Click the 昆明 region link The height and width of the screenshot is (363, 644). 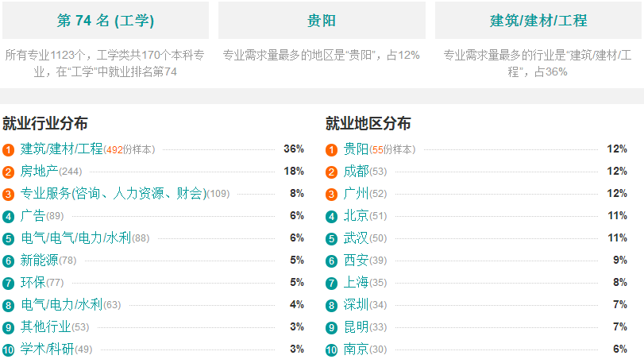coord(356,327)
